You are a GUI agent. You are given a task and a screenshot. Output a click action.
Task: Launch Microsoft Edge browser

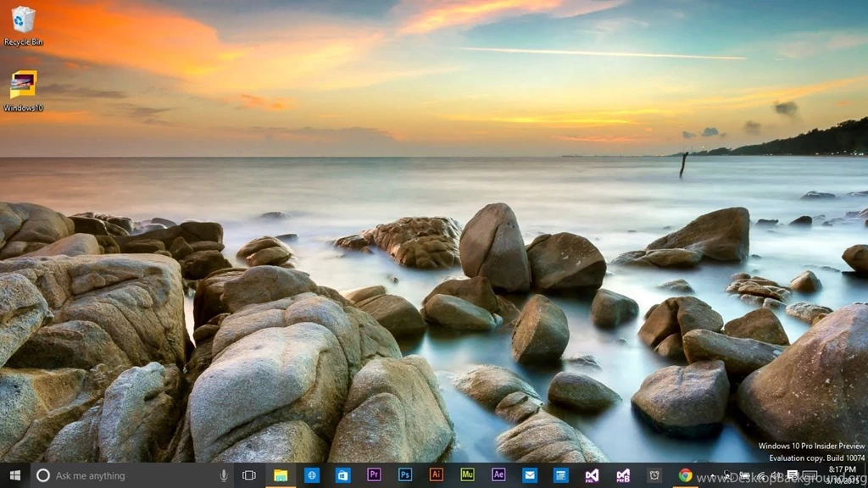pos(312,475)
